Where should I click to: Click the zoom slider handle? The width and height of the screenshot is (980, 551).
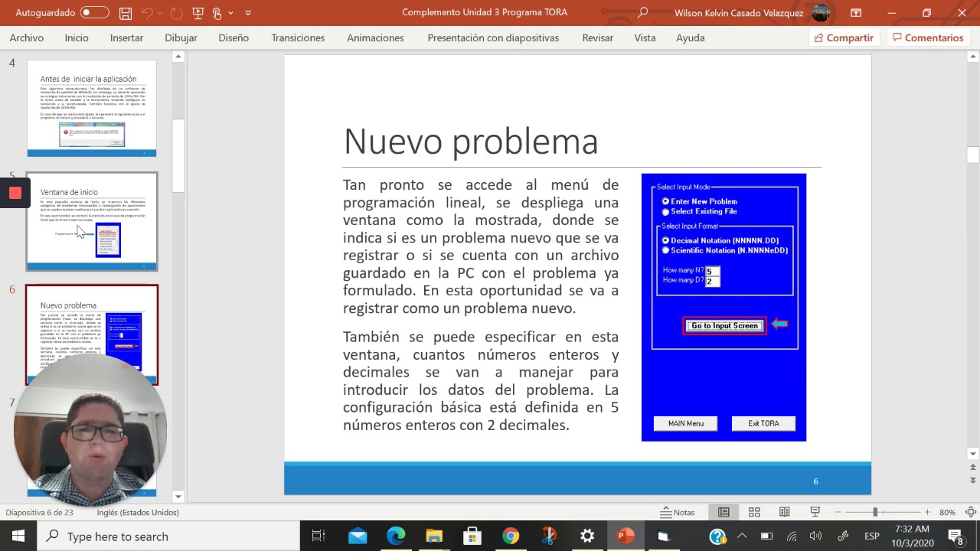click(875, 512)
